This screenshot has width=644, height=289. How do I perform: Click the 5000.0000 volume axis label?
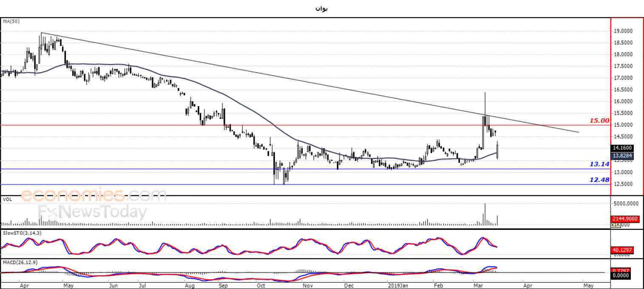pyautogui.click(x=626, y=203)
